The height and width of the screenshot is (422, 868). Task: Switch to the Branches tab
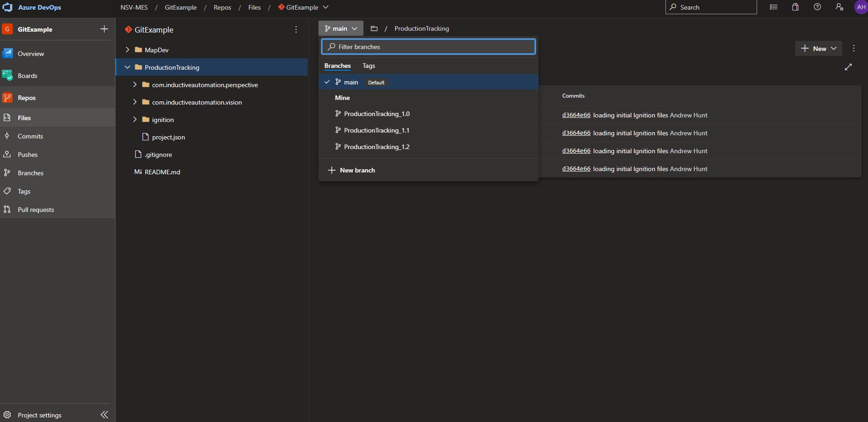[337, 66]
